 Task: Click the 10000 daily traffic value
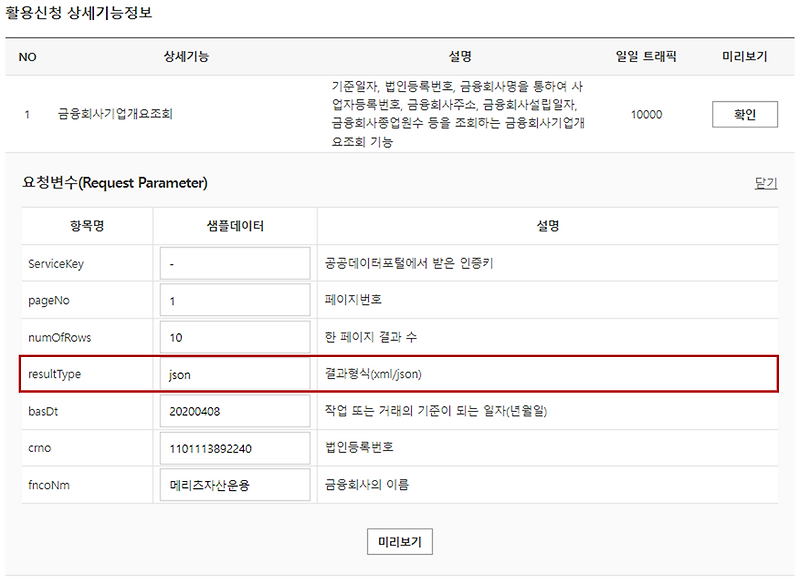[x=646, y=114]
